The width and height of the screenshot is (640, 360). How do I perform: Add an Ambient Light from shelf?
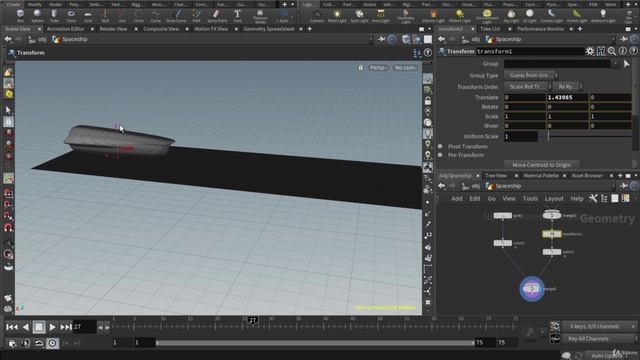[x=603, y=16]
